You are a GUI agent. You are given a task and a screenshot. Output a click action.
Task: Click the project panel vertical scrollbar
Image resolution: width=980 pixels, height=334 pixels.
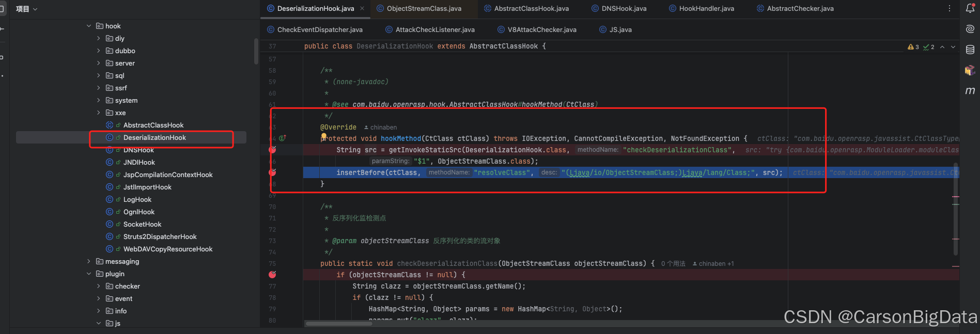256,51
